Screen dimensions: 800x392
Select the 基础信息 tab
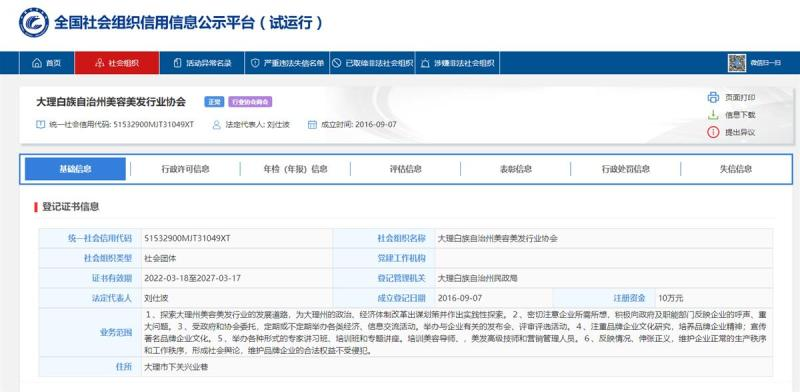tap(75, 169)
